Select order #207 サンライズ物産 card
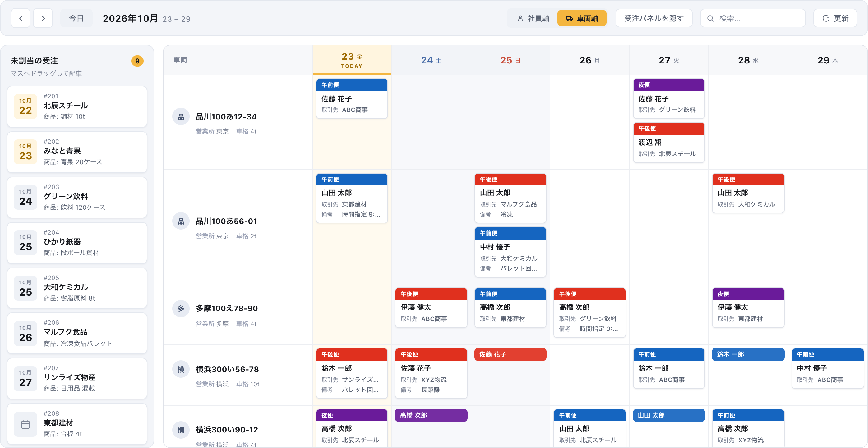 [77, 379]
